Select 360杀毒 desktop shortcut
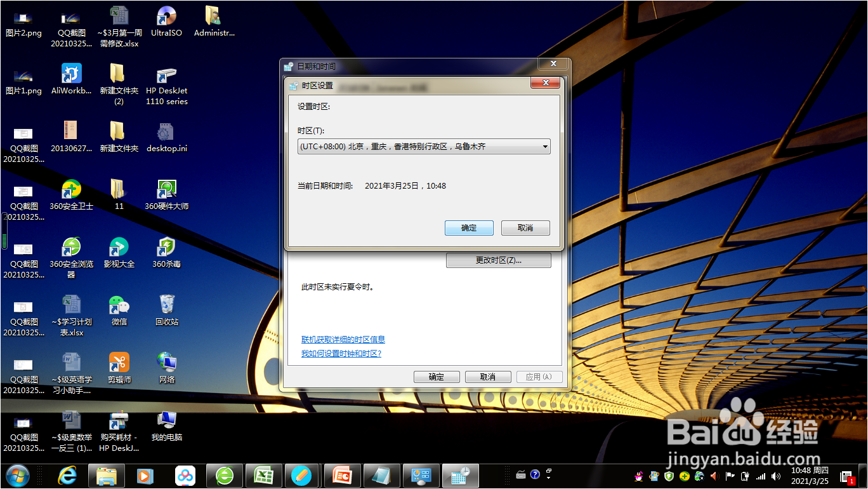The height and width of the screenshot is (489, 868). (x=167, y=253)
